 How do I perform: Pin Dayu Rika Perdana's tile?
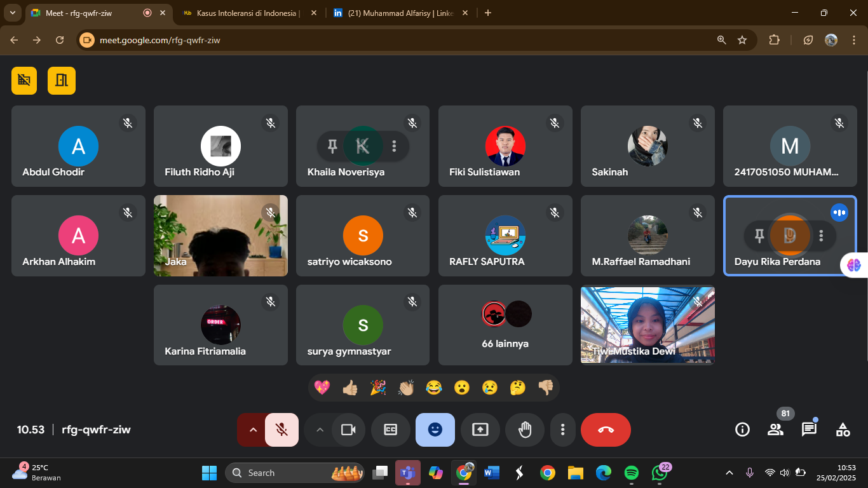pos(759,236)
